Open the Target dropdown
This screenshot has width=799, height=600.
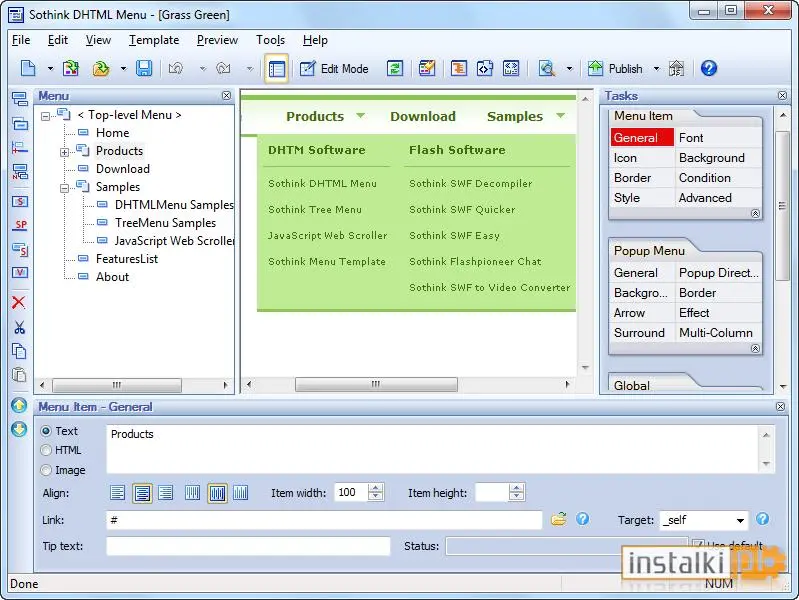pyautogui.click(x=740, y=520)
